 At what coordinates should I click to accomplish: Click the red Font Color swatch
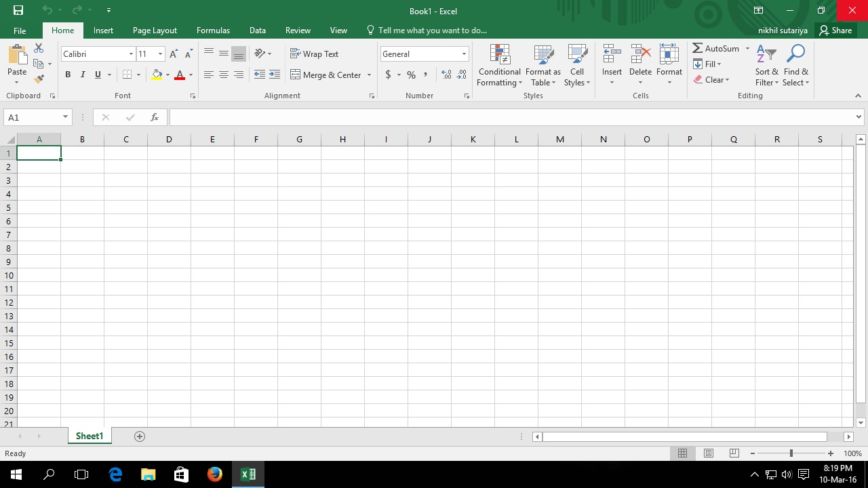tap(180, 75)
